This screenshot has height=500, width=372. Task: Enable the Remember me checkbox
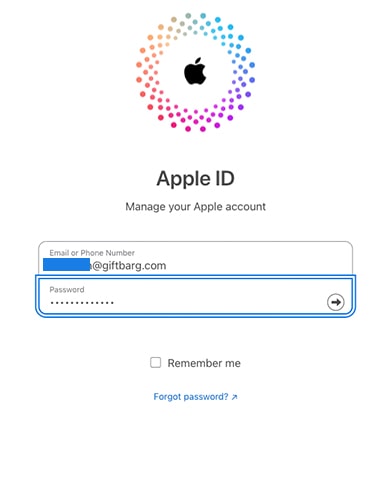(x=155, y=362)
